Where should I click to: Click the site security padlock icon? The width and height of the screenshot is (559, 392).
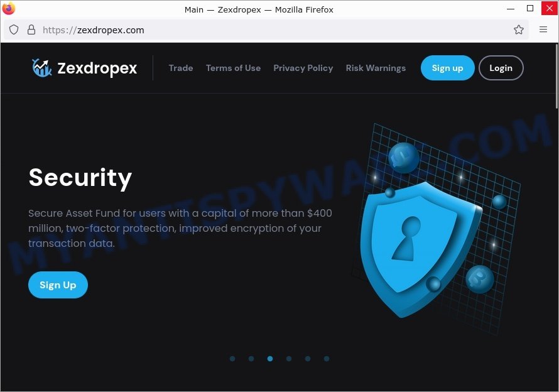31,30
